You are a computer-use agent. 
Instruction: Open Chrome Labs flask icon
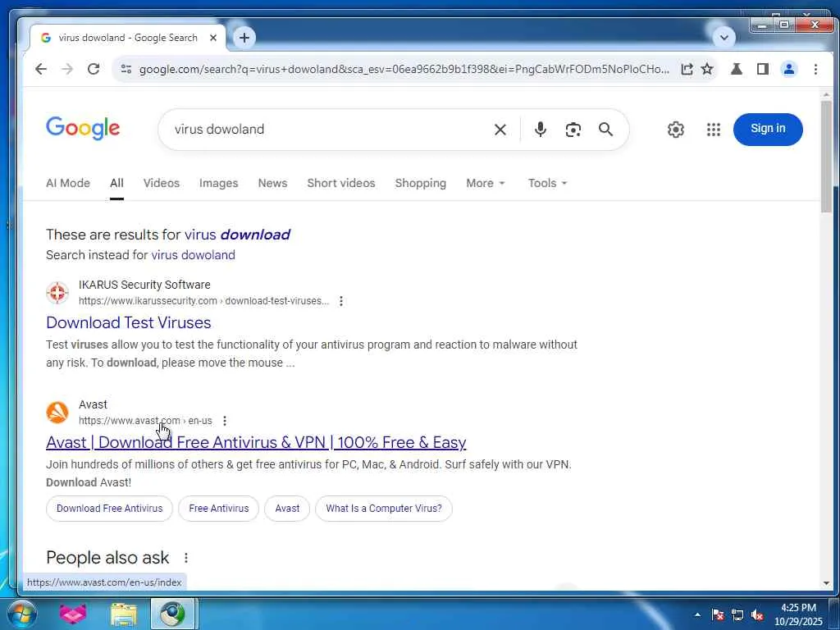click(x=737, y=69)
